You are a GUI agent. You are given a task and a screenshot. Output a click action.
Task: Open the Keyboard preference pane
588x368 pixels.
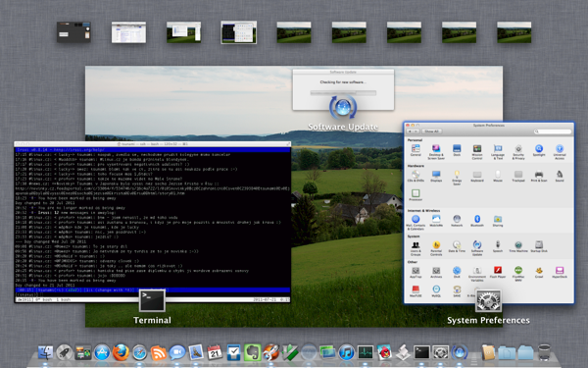coord(477,176)
